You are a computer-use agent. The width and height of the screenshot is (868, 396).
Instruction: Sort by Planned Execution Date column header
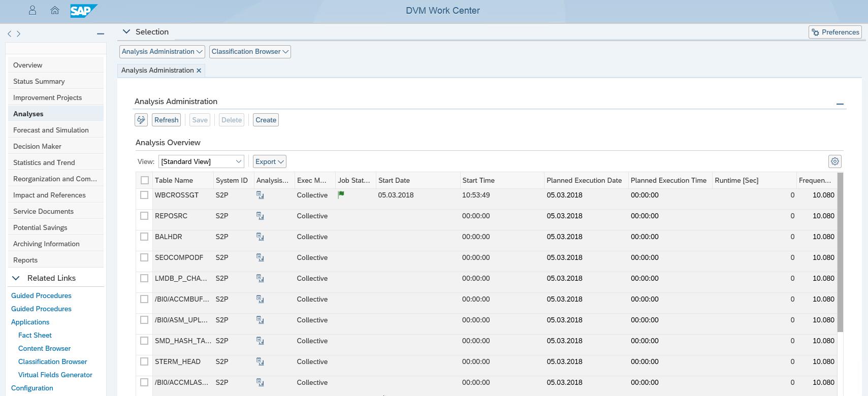[x=586, y=180]
